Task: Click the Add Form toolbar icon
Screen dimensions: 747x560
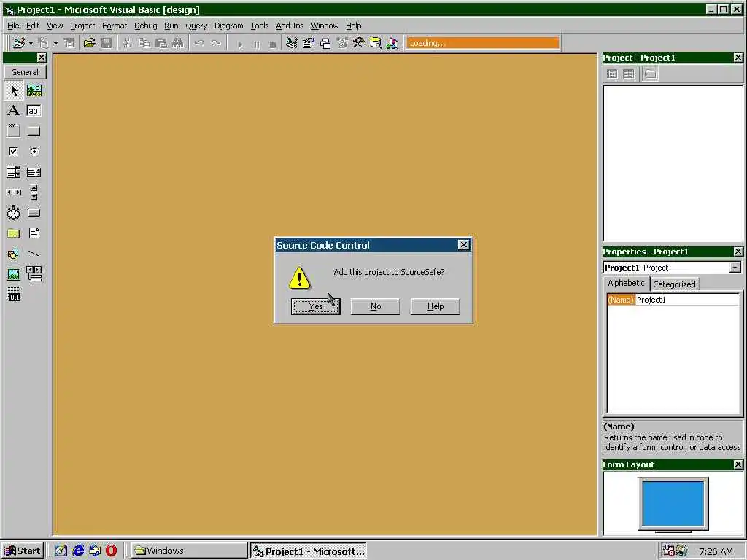Action: pyautogui.click(x=44, y=43)
